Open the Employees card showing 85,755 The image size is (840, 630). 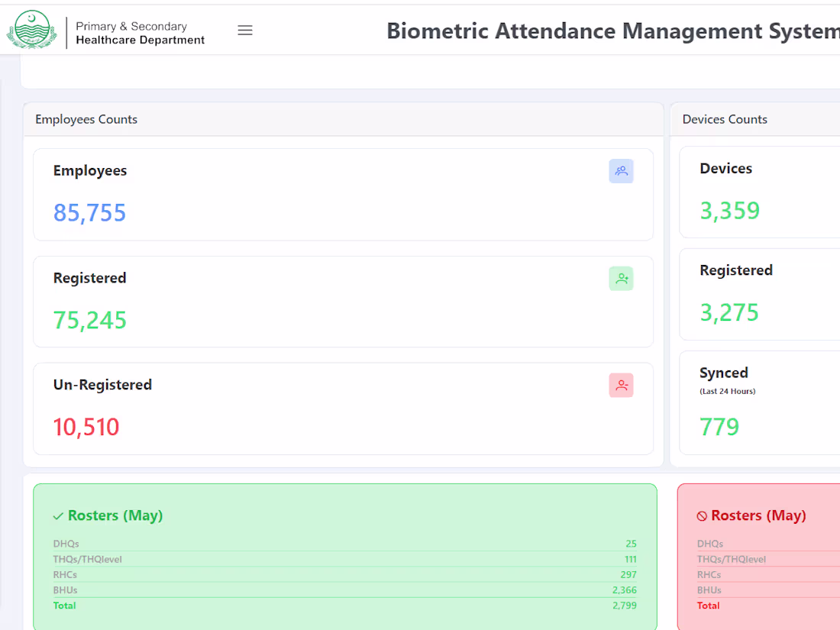click(344, 195)
